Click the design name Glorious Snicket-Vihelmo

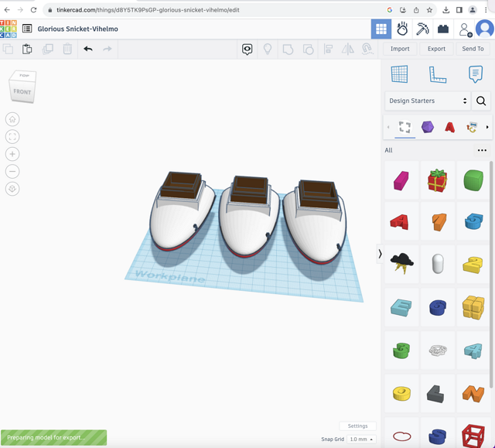77,29
